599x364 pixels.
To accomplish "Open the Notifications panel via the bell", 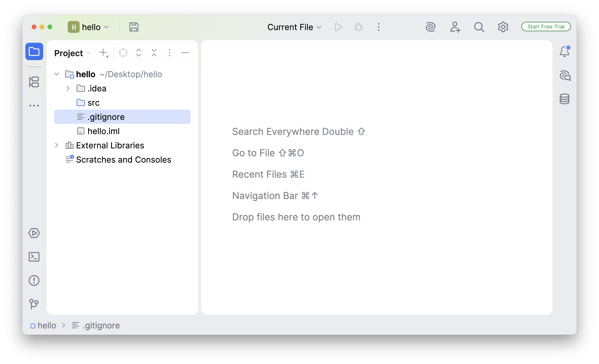I will (565, 51).
